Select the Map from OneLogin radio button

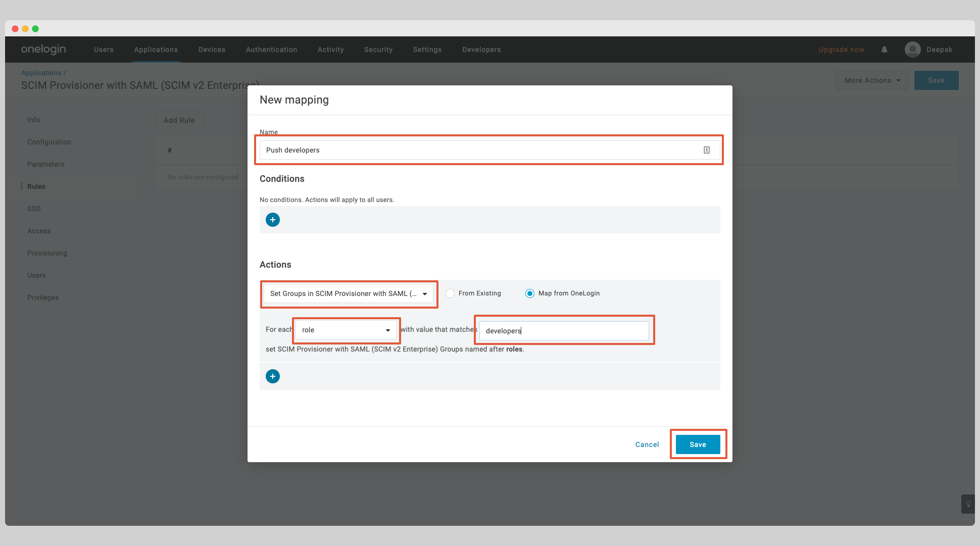point(529,293)
